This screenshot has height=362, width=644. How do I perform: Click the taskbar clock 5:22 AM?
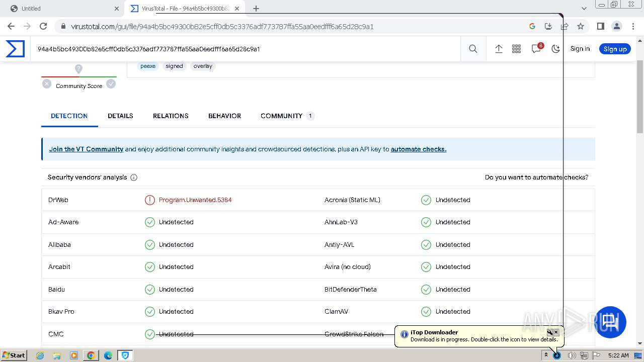[618, 355]
